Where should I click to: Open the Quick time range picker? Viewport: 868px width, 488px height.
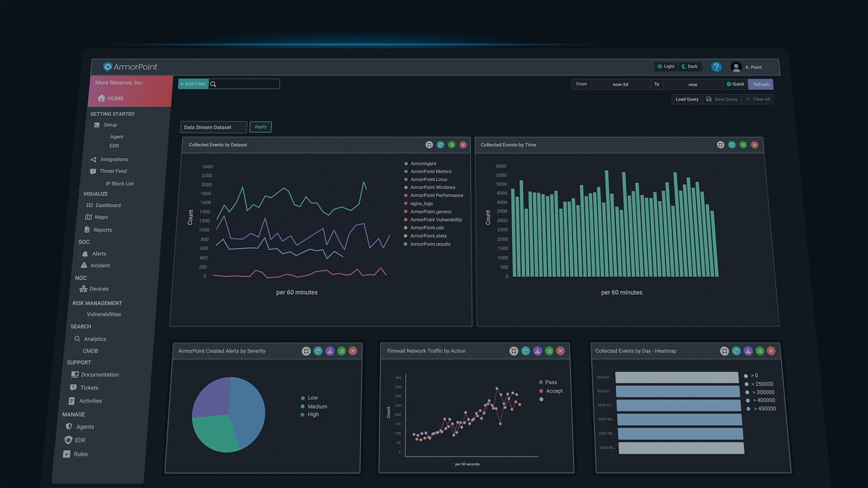tap(735, 84)
